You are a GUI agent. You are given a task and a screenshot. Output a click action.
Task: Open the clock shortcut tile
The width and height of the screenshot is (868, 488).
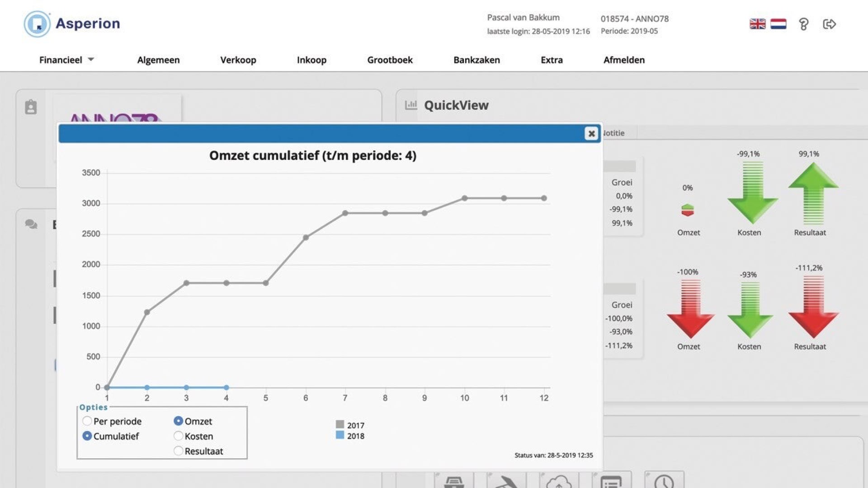click(664, 481)
